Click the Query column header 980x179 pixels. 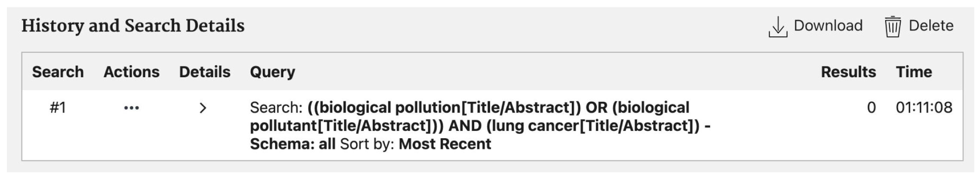272,72
